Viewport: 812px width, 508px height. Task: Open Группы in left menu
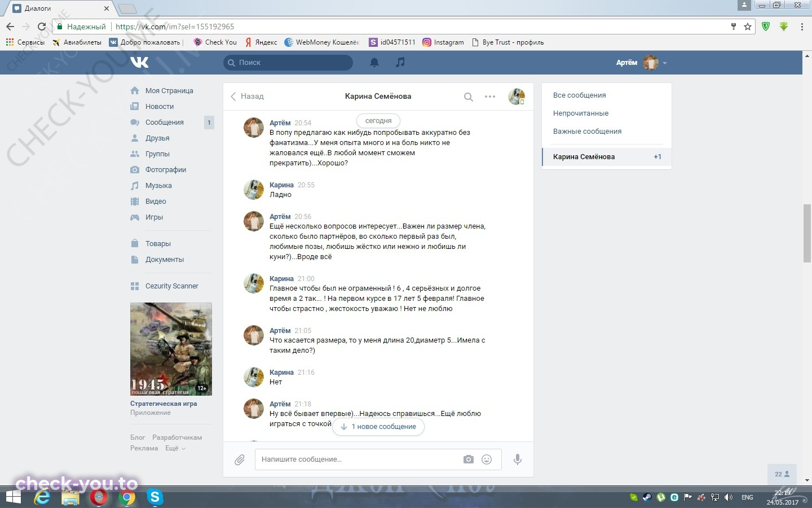click(157, 154)
